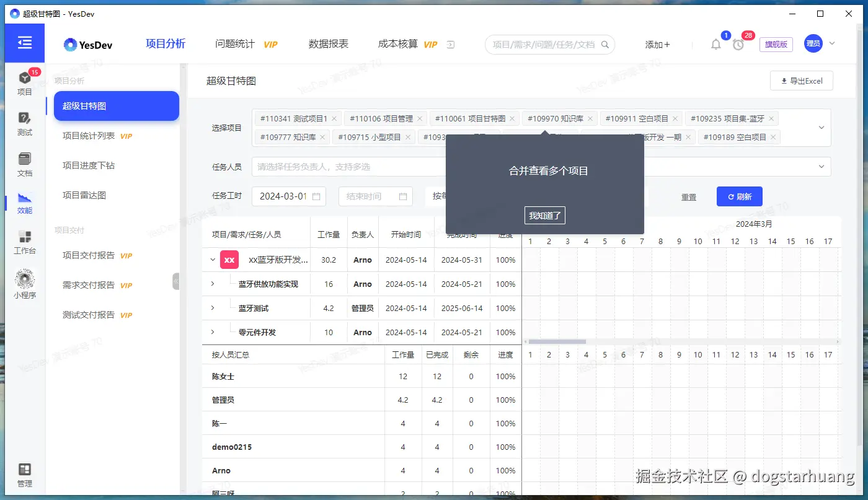The height and width of the screenshot is (500, 868).
Task: Click the 30.2 workload cell
Action: click(329, 260)
